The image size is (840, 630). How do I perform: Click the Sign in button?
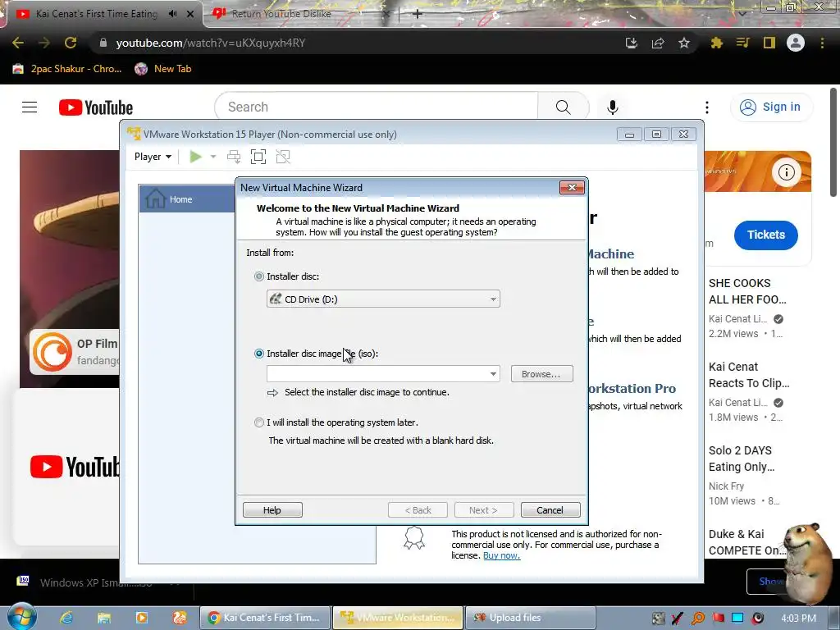771,107
